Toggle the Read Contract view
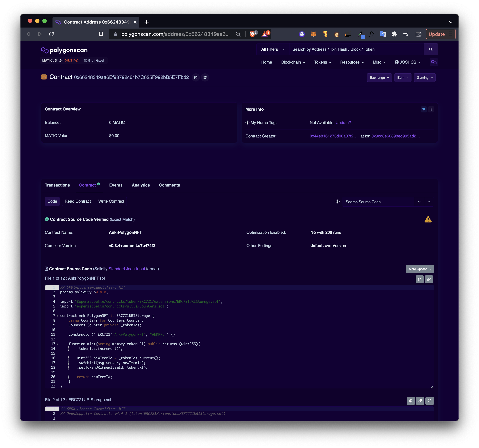Viewport: 479px width, 448px height. pyautogui.click(x=77, y=201)
